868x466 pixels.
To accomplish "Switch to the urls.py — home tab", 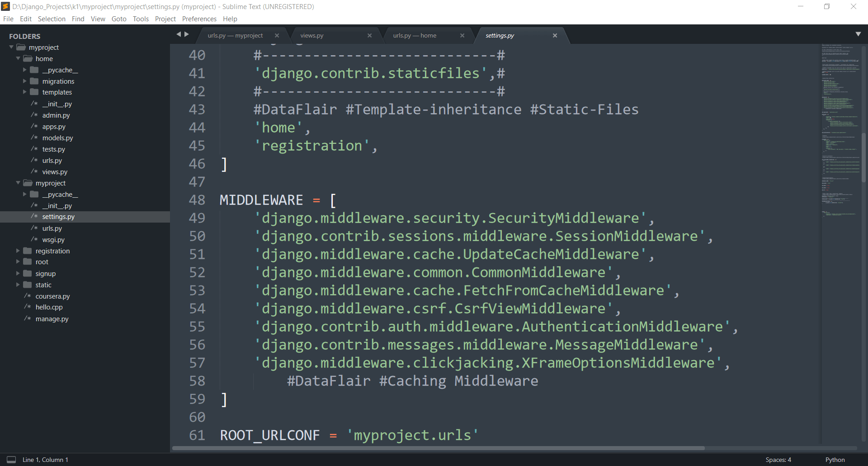I will [415, 35].
